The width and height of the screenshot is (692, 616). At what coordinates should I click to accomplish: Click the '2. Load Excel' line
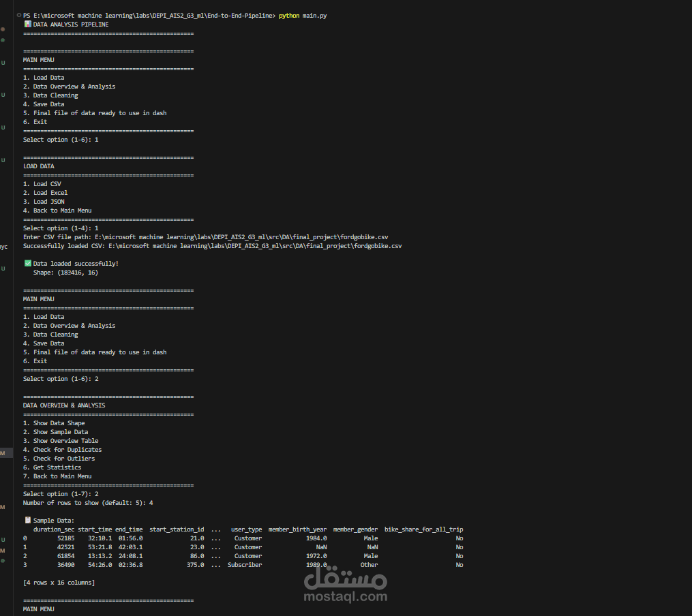46,193
